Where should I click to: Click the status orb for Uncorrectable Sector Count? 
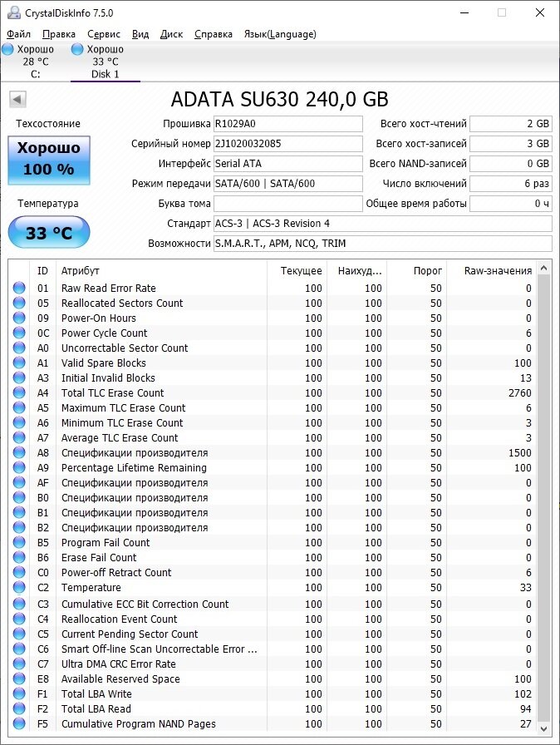(x=19, y=348)
